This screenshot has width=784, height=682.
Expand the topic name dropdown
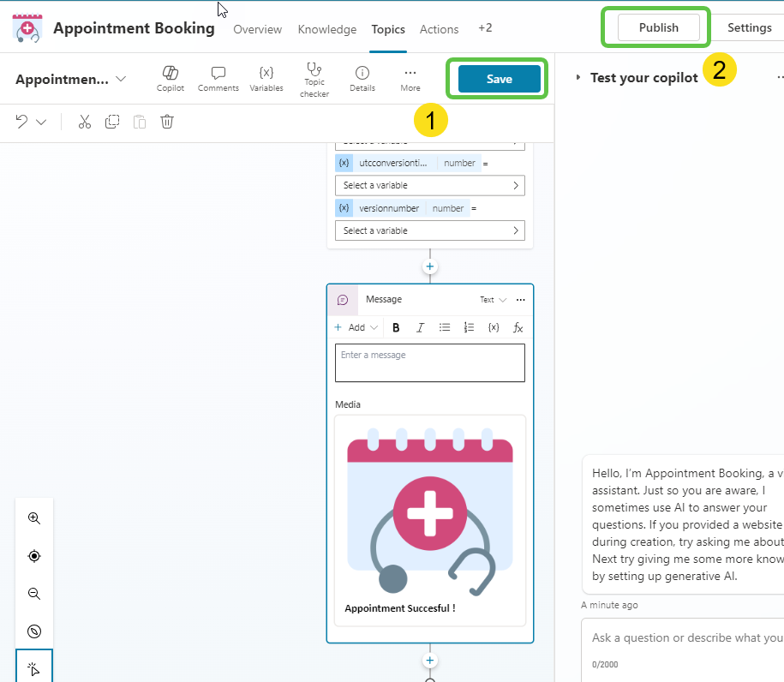pyautogui.click(x=121, y=79)
